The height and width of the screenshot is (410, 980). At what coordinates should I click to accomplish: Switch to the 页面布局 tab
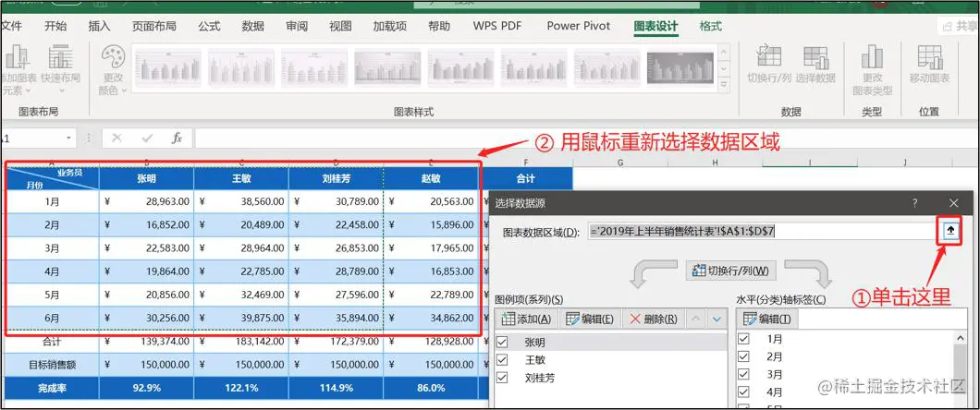154,26
